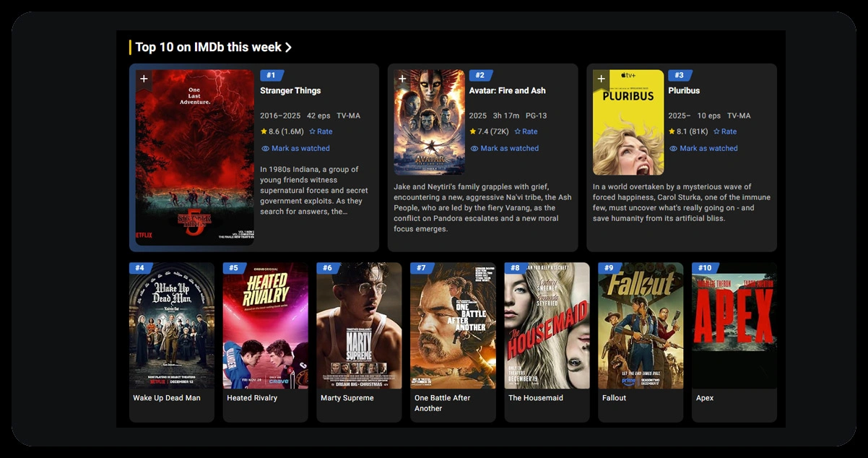Image resolution: width=868 pixels, height=458 pixels.
Task: Rate Avatar: Fire and Ash
Action: [526, 131]
